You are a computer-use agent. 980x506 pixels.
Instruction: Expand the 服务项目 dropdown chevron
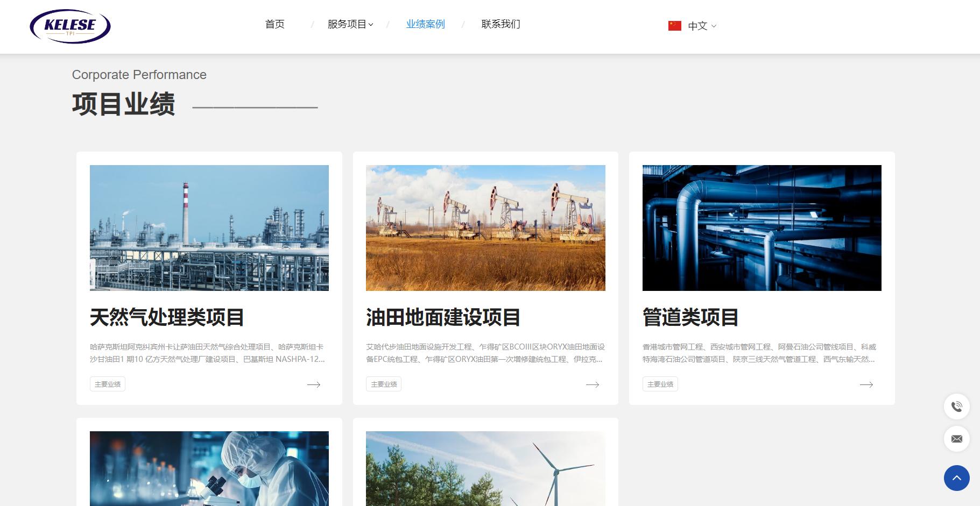[370, 25]
